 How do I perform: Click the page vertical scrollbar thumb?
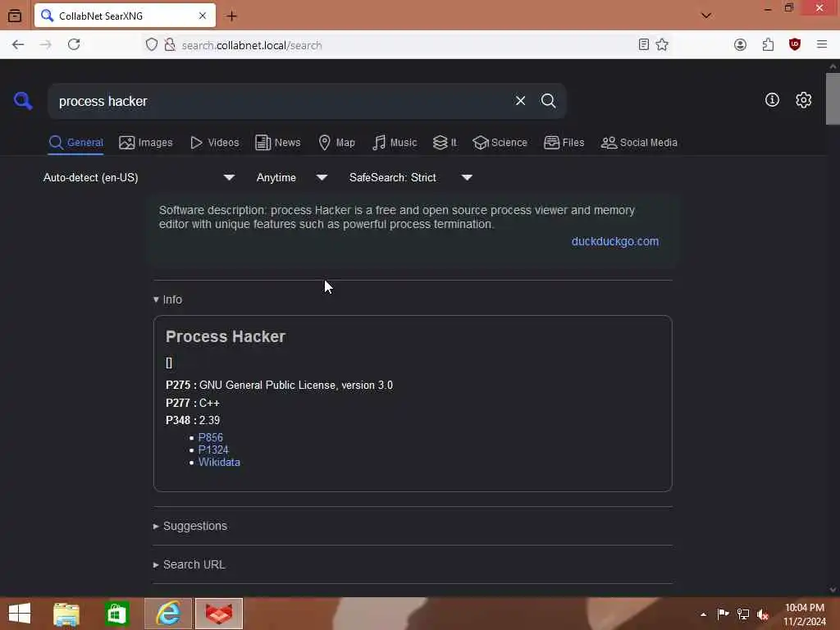click(x=833, y=98)
